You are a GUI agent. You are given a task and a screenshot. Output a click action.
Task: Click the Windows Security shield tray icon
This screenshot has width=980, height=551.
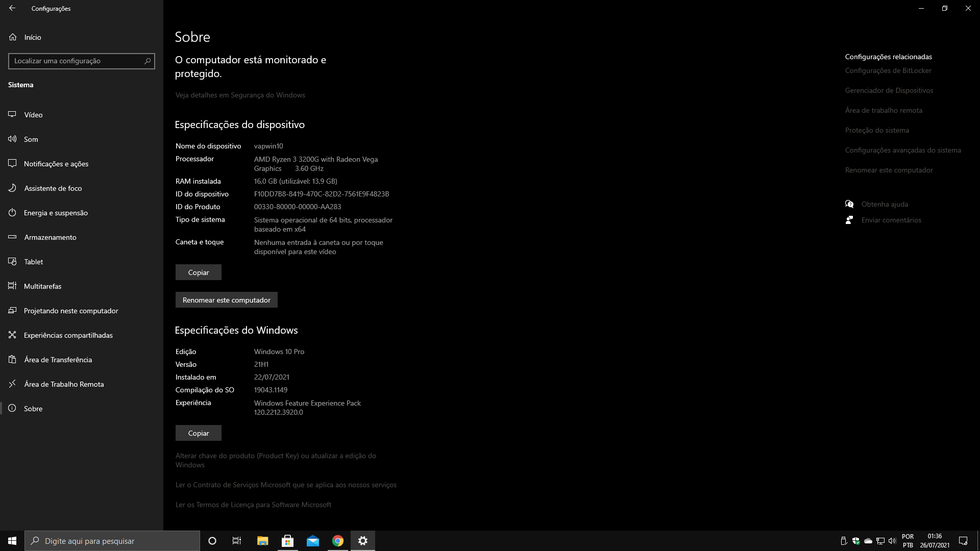856,541
